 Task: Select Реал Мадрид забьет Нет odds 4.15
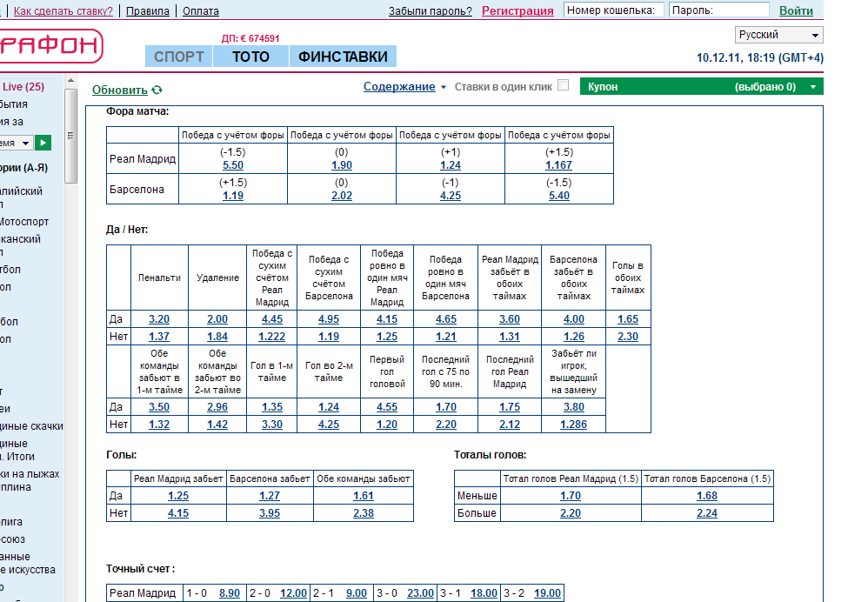pyautogui.click(x=178, y=513)
